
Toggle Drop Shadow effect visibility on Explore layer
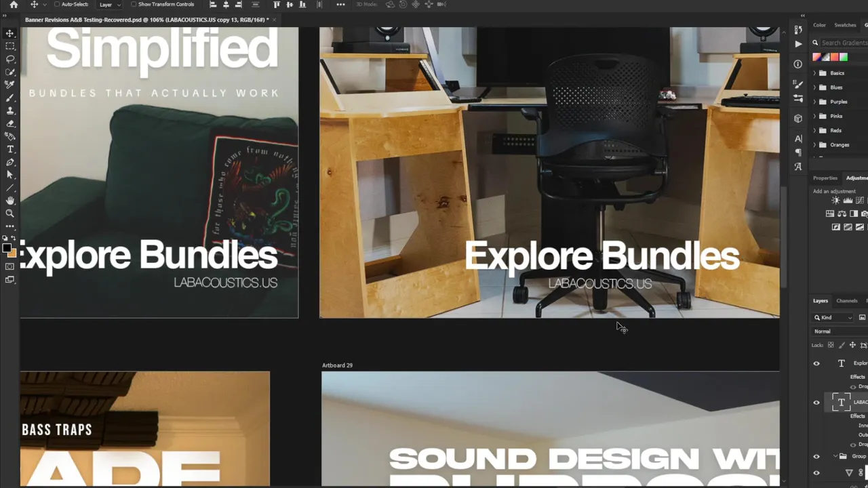[853, 387]
